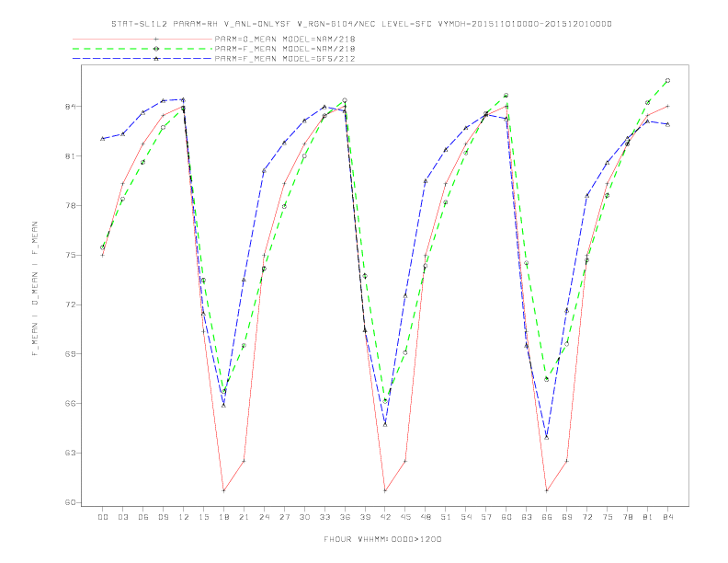The height and width of the screenshot is (563, 728).
Task: Click the green dashed legend line sample
Action: point(142,49)
